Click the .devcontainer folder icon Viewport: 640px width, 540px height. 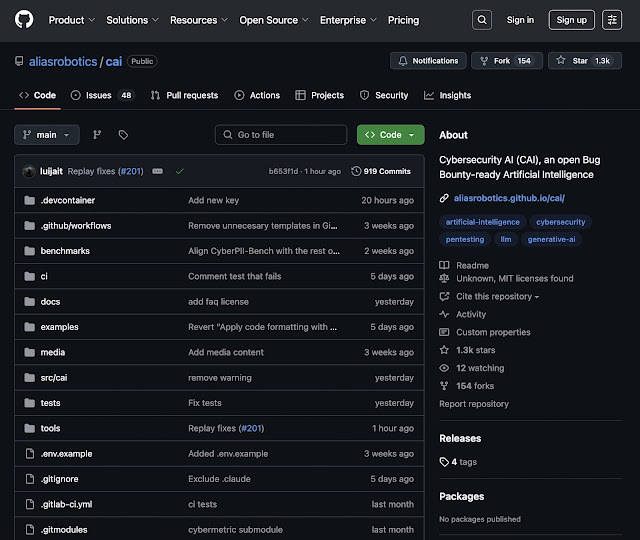pos(29,200)
